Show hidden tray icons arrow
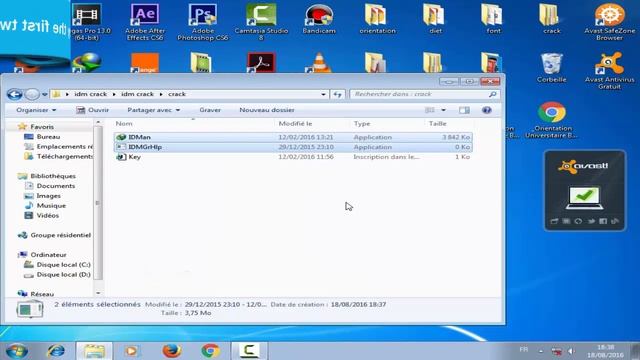 (541, 351)
